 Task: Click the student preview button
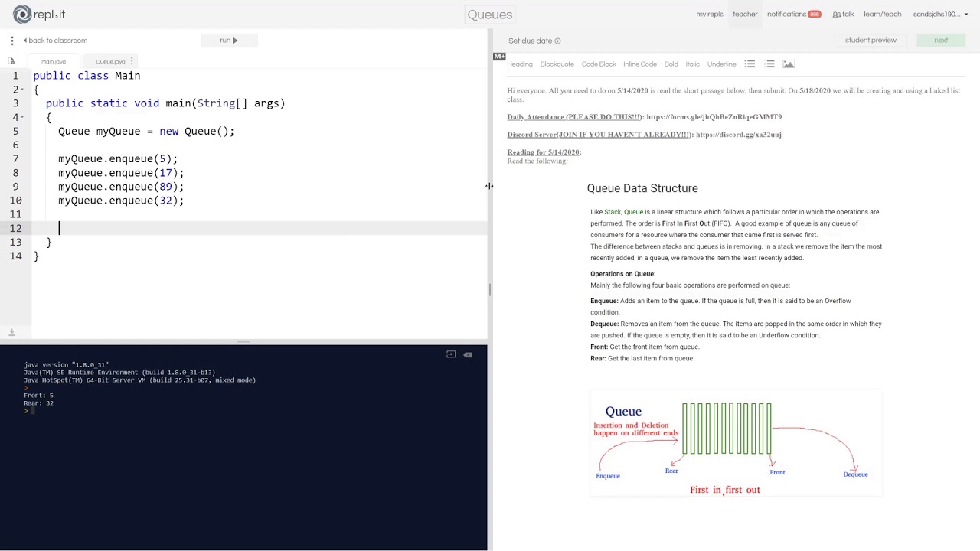point(871,41)
